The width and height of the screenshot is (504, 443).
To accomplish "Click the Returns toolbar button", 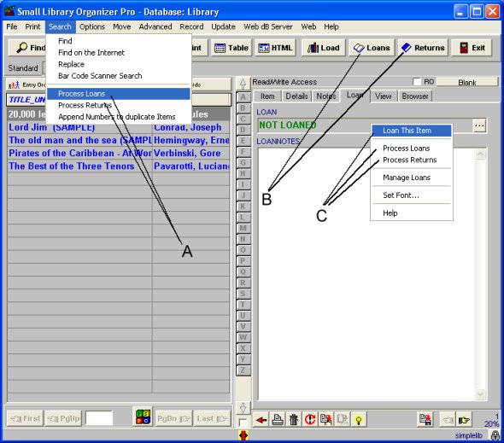I will [423, 48].
